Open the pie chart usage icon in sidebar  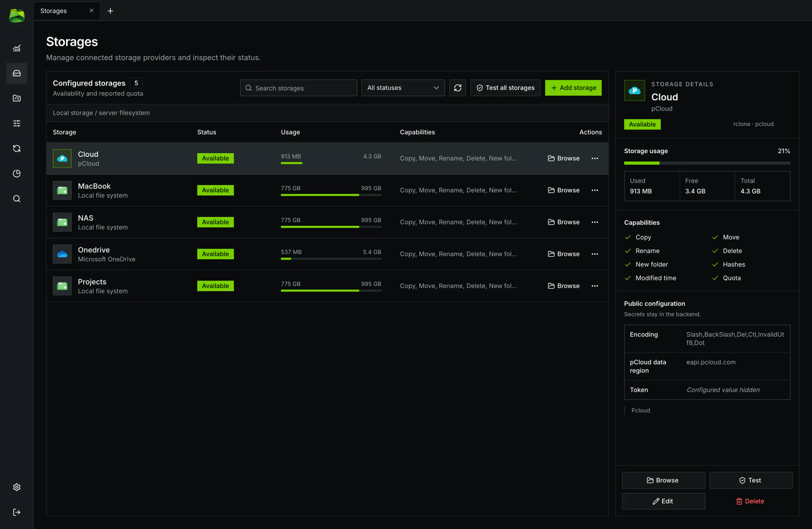point(16,173)
